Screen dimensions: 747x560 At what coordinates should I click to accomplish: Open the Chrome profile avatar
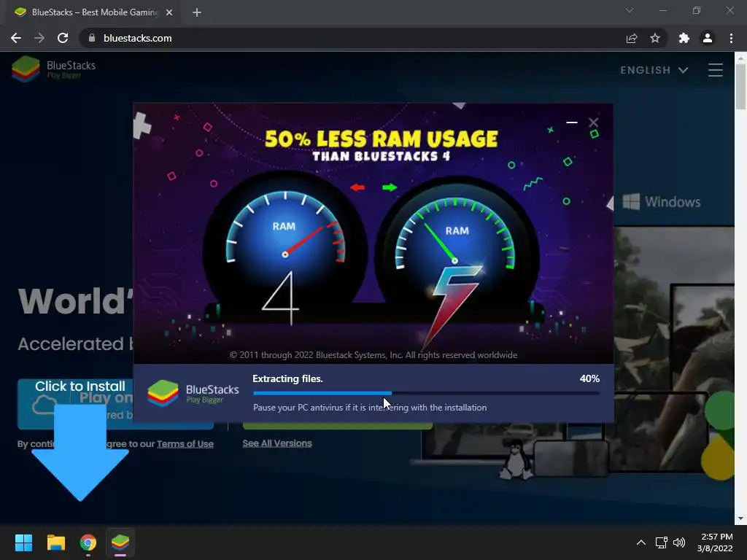[x=708, y=38]
